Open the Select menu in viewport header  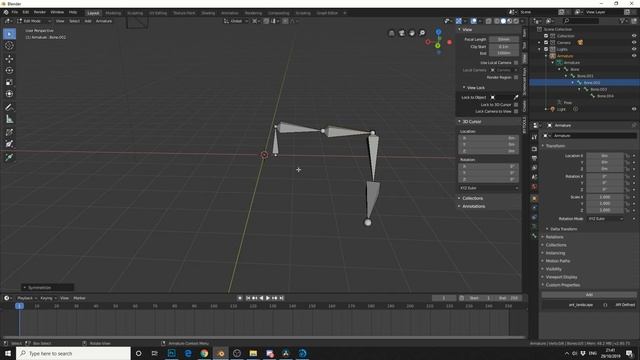(74, 21)
